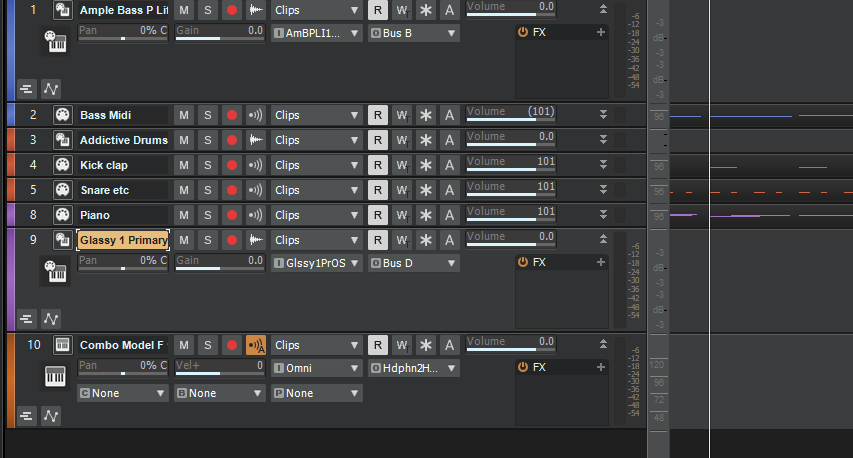The image size is (853, 458).
Task: Click the large synth keyboard icon on Combo Model F
Action: (x=56, y=377)
